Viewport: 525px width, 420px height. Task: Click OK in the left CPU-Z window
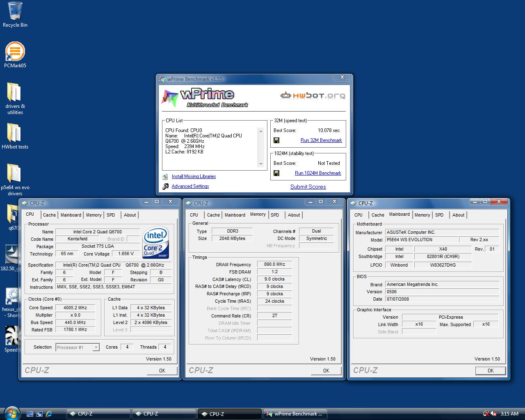coord(162,370)
